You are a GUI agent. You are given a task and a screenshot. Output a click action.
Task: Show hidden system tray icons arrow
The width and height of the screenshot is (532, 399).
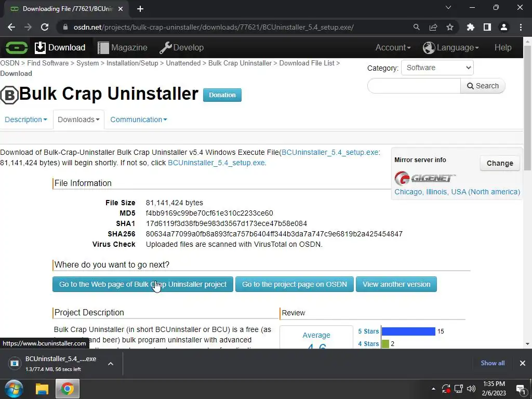tap(433, 389)
